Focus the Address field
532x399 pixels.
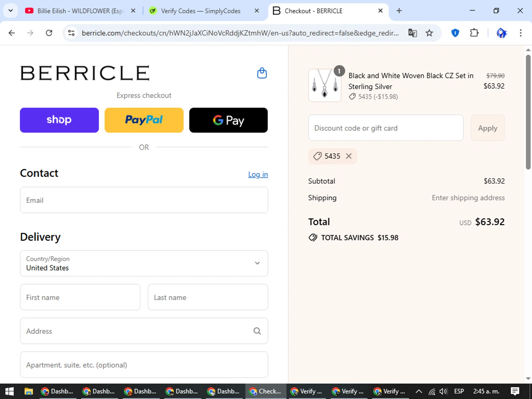(x=144, y=331)
